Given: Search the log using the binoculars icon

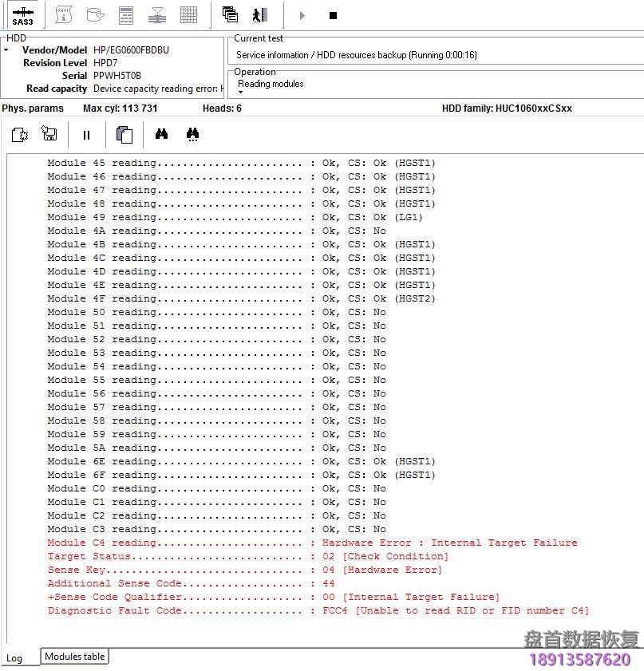Looking at the screenshot, I should (161, 134).
